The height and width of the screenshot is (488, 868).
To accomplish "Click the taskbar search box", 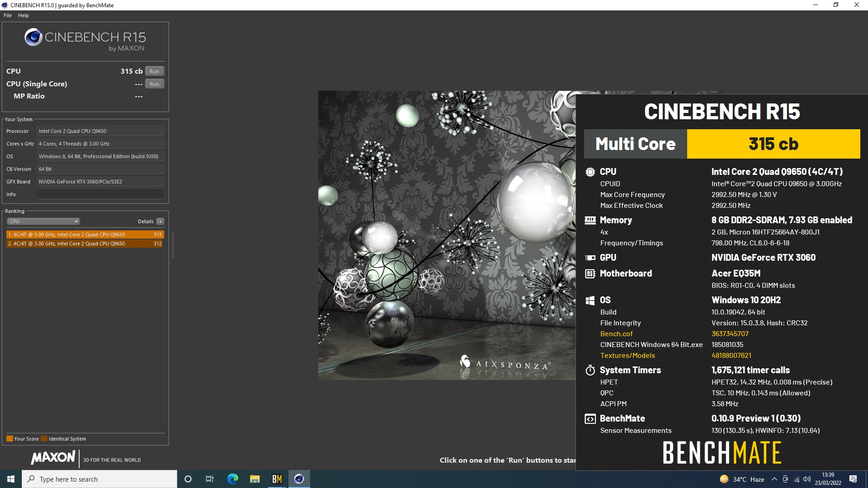I will click(99, 479).
